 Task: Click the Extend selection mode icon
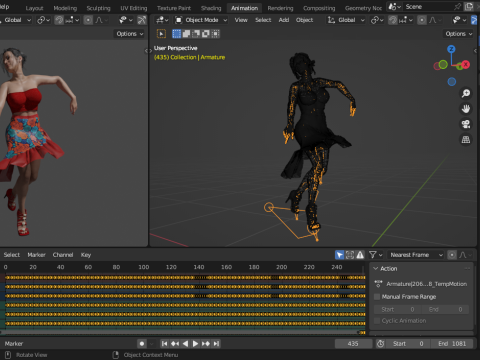(x=186, y=34)
